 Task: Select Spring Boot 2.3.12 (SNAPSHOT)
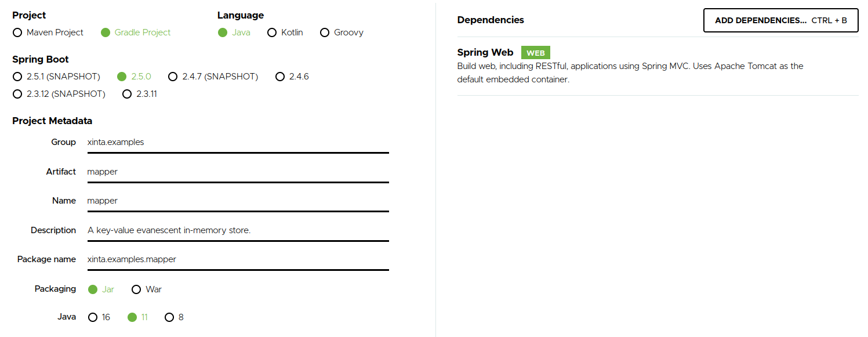(17, 94)
